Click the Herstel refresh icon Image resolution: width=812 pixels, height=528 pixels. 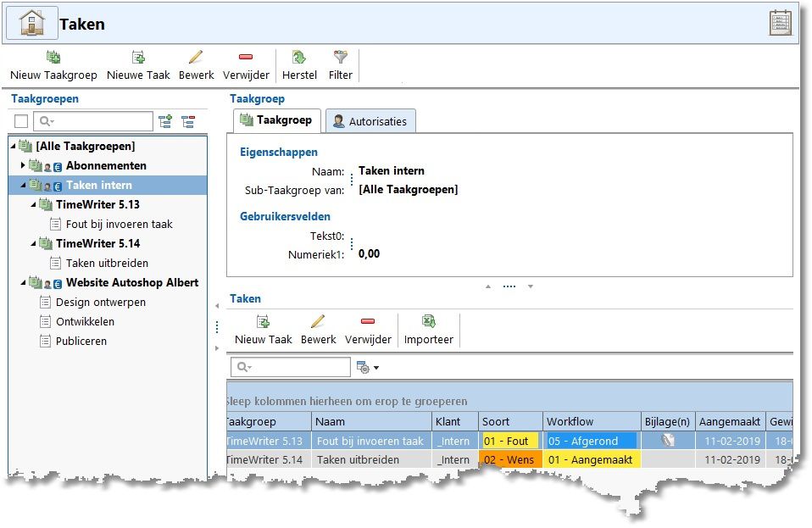[299, 58]
